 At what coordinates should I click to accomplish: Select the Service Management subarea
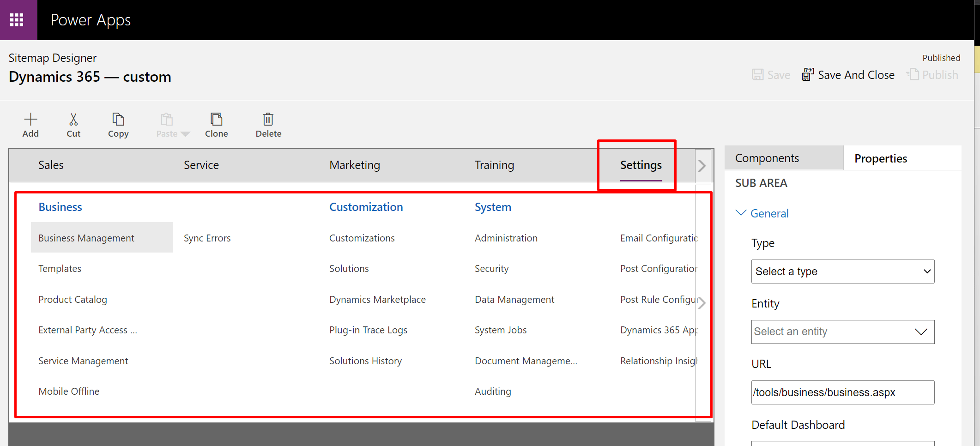(83, 361)
